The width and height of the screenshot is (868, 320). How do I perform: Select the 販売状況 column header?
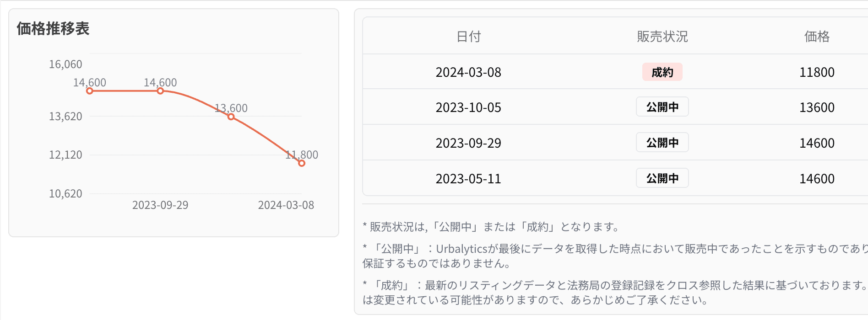coord(662,37)
